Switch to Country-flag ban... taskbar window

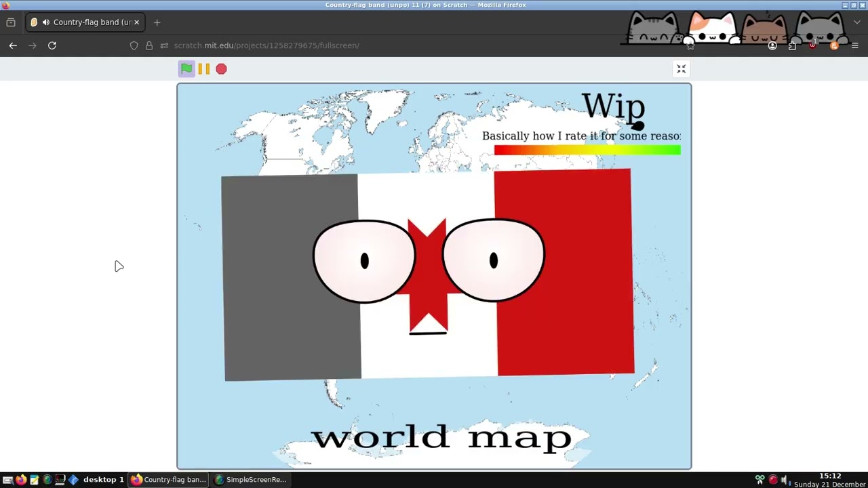[x=168, y=480]
